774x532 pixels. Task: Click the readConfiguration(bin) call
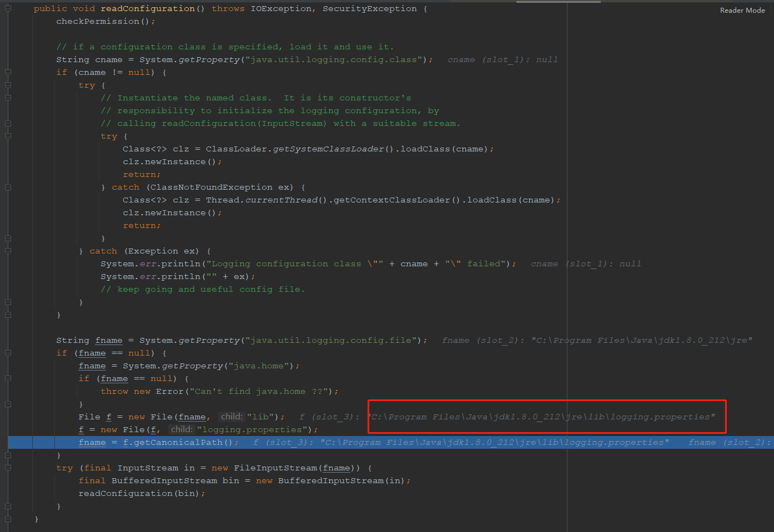[139, 493]
